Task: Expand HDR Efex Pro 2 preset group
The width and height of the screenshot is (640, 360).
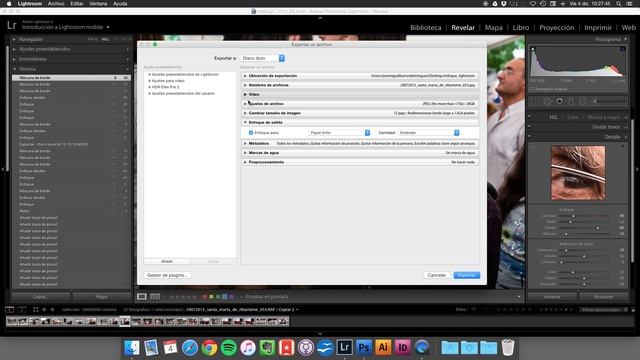Action: [149, 87]
